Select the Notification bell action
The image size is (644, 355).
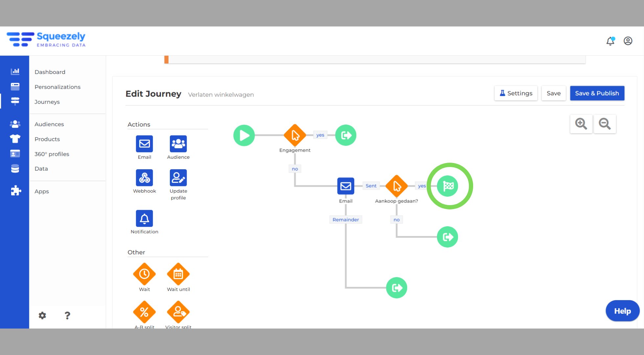pyautogui.click(x=144, y=218)
